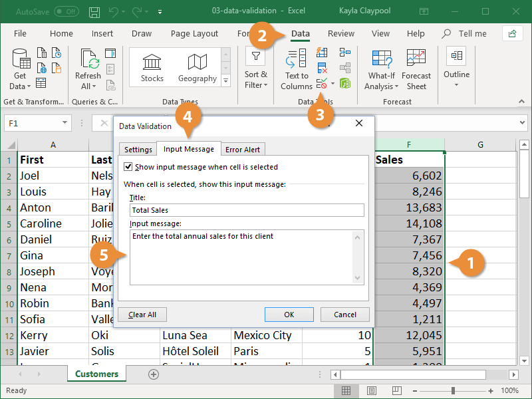Click the Title input field

[247, 210]
